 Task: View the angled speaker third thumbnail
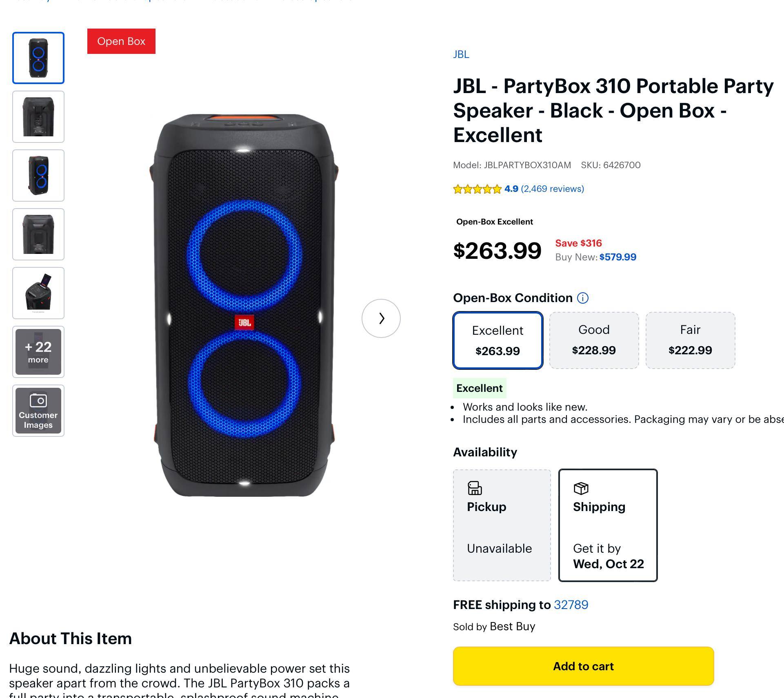[38, 176]
